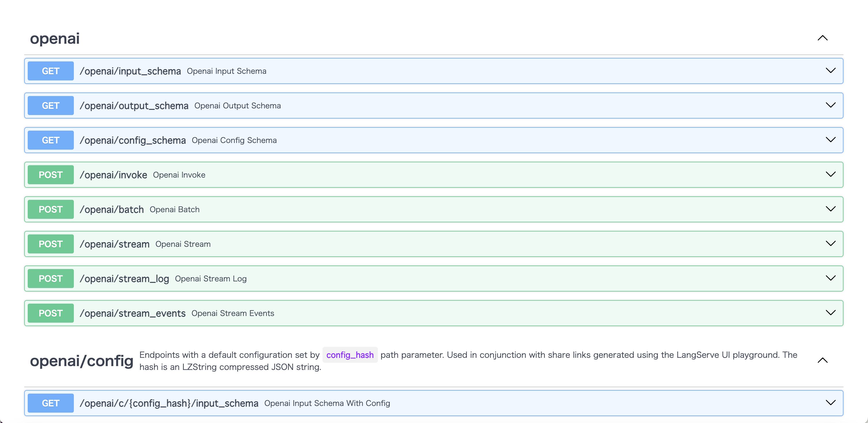Expand chevron on /openai/stream row
The image size is (868, 423).
click(830, 244)
